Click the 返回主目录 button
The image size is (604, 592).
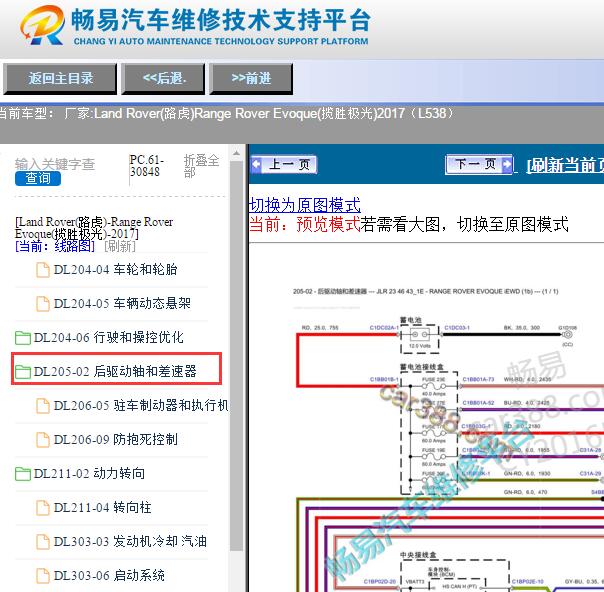pyautogui.click(x=60, y=79)
